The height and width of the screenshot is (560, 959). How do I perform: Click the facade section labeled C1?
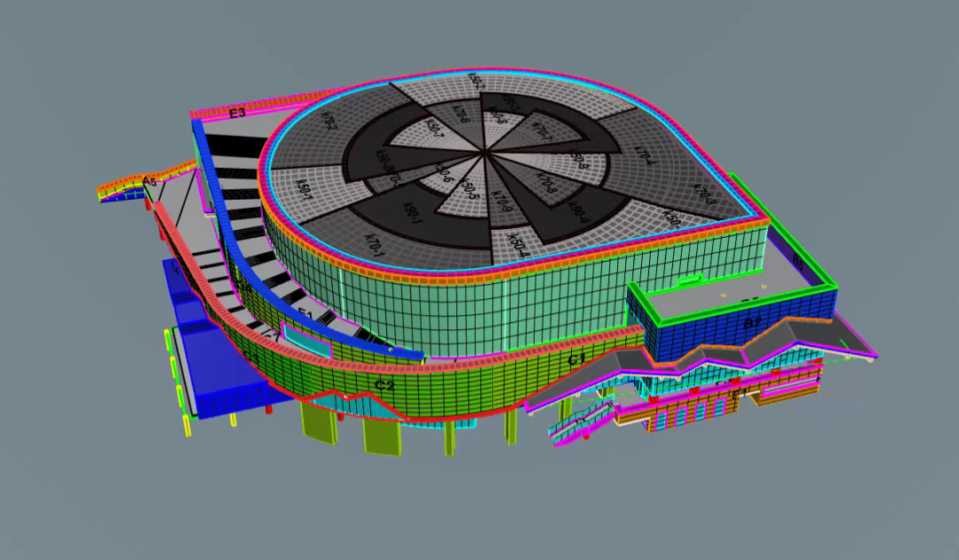pos(576,359)
